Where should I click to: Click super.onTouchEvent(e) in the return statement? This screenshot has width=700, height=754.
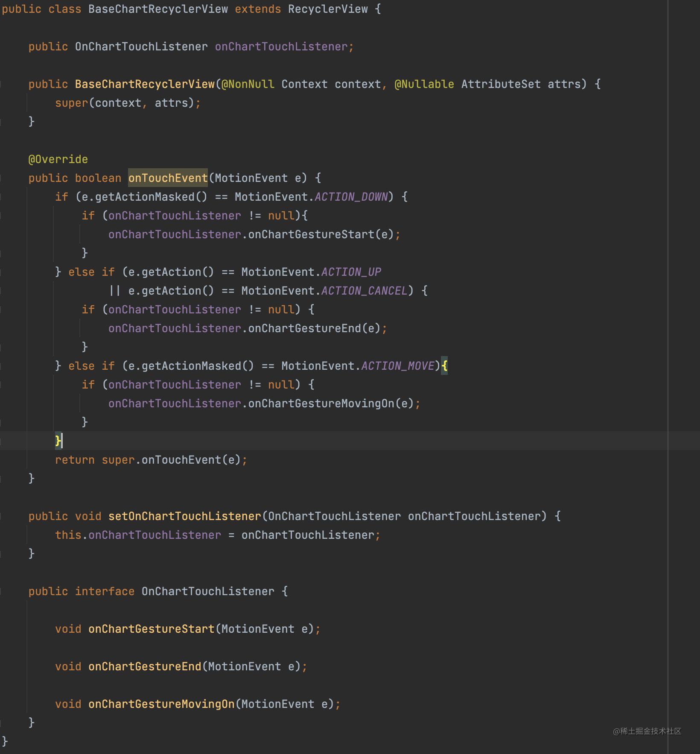(171, 460)
